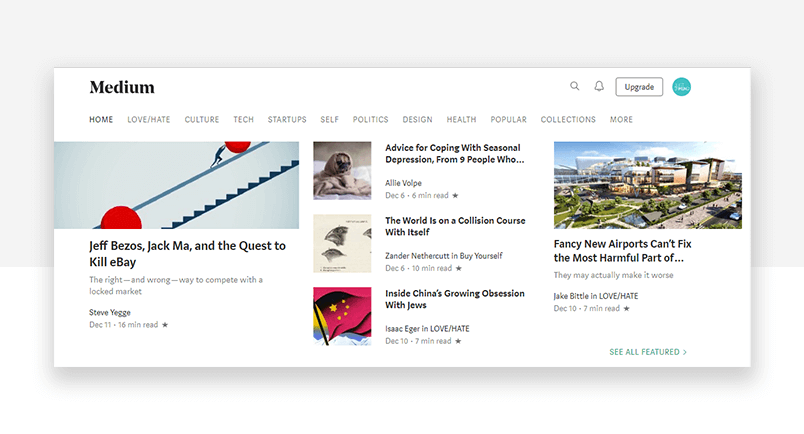Image resolution: width=804 pixels, height=434 pixels.
Task: Open search with the magnifier icon
Action: 574,86
